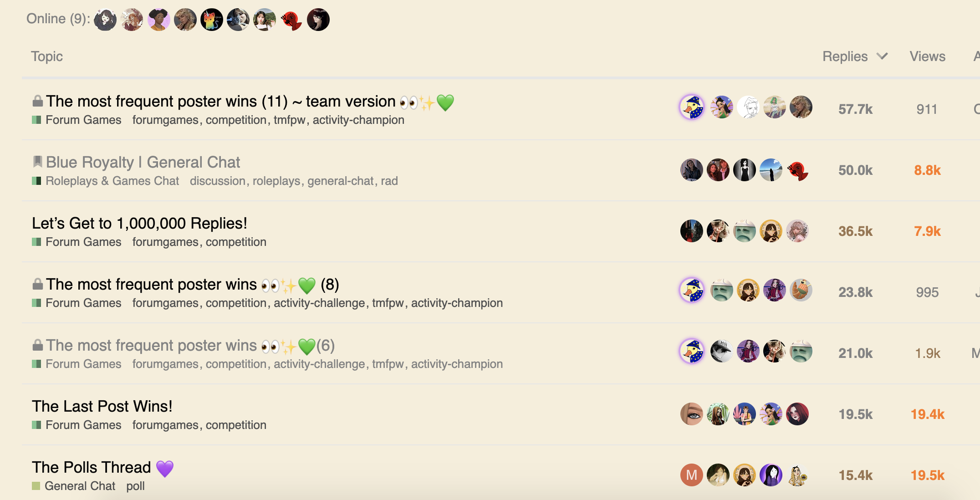
Task: Sort by the Topic column header
Action: 47,56
